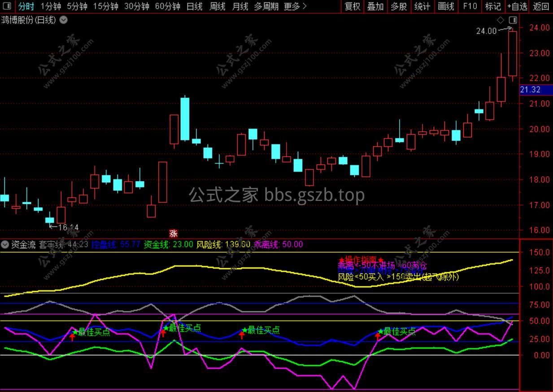This screenshot has width=553, height=392.
Task: Click the 叠加 overlay button
Action: (375, 6)
